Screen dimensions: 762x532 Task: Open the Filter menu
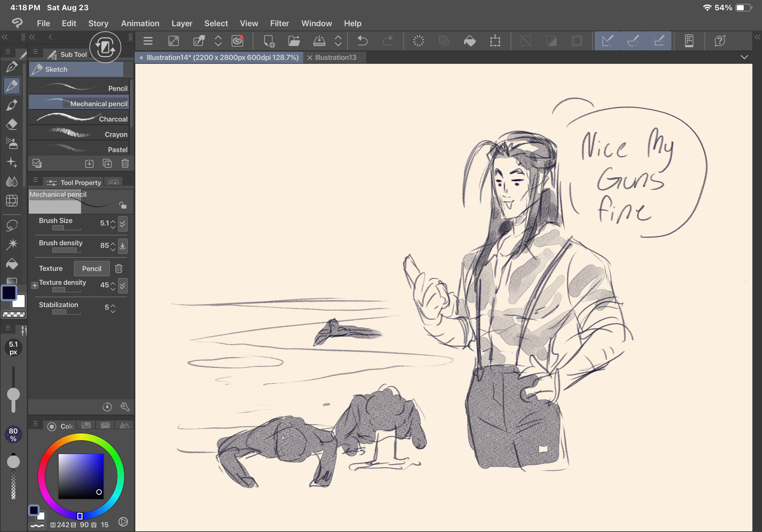point(279,23)
